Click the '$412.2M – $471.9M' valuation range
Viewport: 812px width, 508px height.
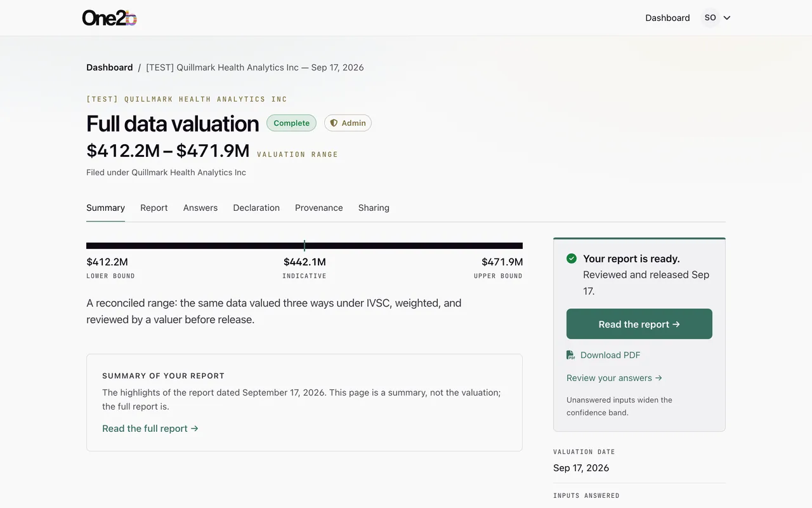(168, 151)
